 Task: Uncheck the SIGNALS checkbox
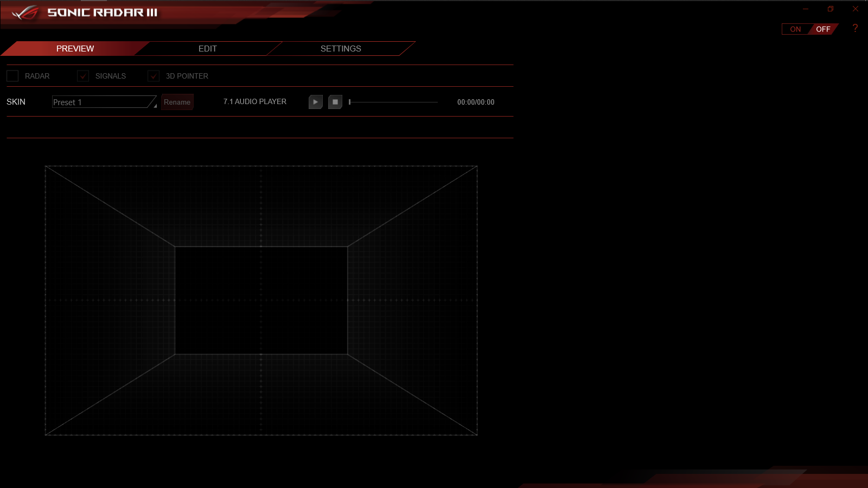[x=83, y=76]
